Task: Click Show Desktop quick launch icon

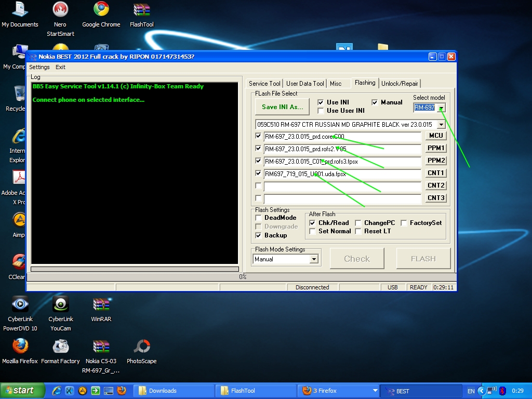Action: tap(109, 391)
